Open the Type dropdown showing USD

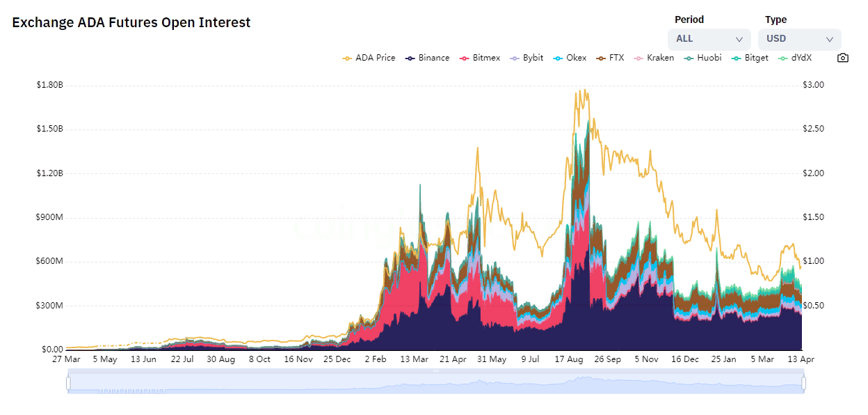point(799,39)
